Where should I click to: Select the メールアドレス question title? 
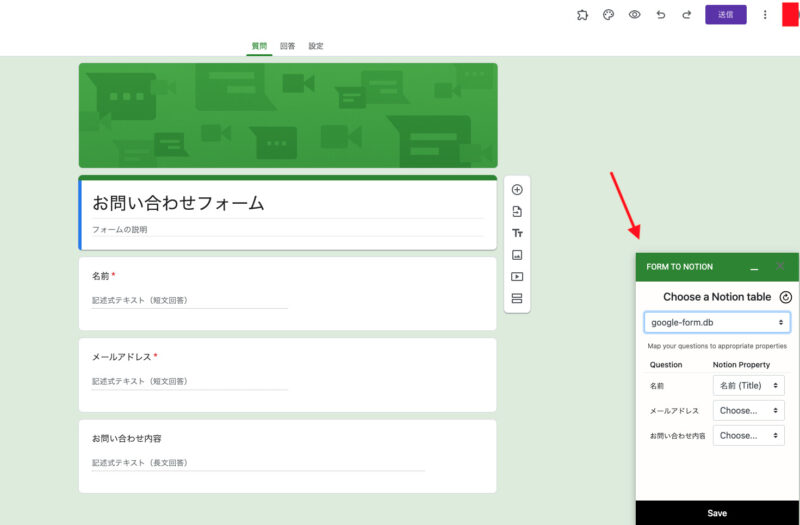click(121, 357)
